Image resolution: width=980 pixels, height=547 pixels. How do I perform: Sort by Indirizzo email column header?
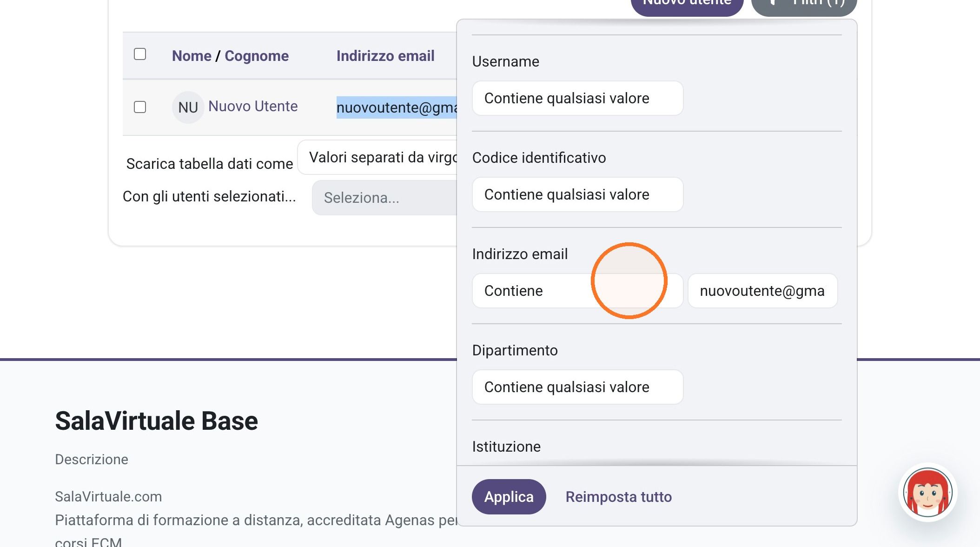[385, 56]
